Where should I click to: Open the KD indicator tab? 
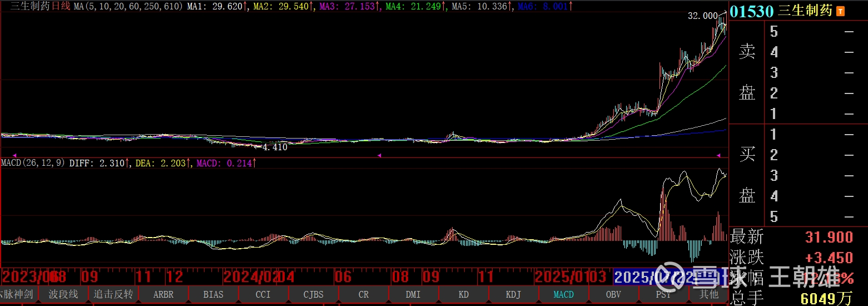point(463,294)
